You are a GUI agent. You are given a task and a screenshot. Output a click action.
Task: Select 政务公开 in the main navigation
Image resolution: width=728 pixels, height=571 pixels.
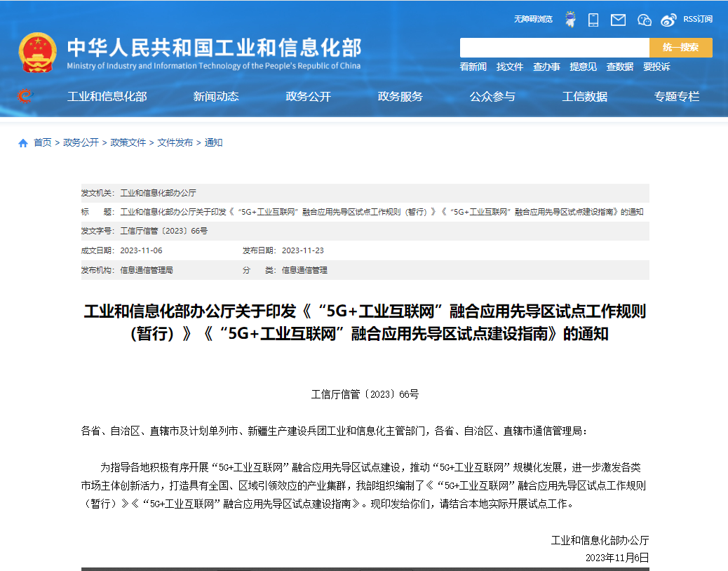[308, 97]
